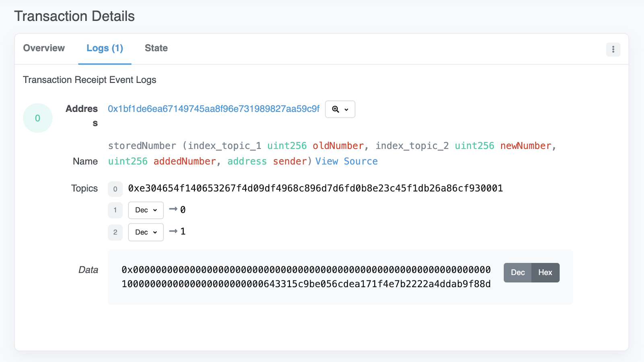644x362 pixels.
Task: Click the topic index badge 1
Action: click(115, 210)
